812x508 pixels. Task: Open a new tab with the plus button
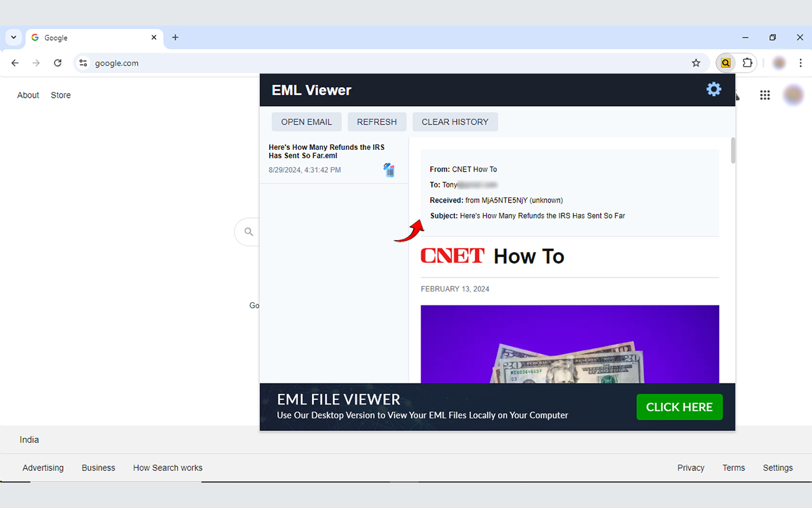click(x=175, y=37)
